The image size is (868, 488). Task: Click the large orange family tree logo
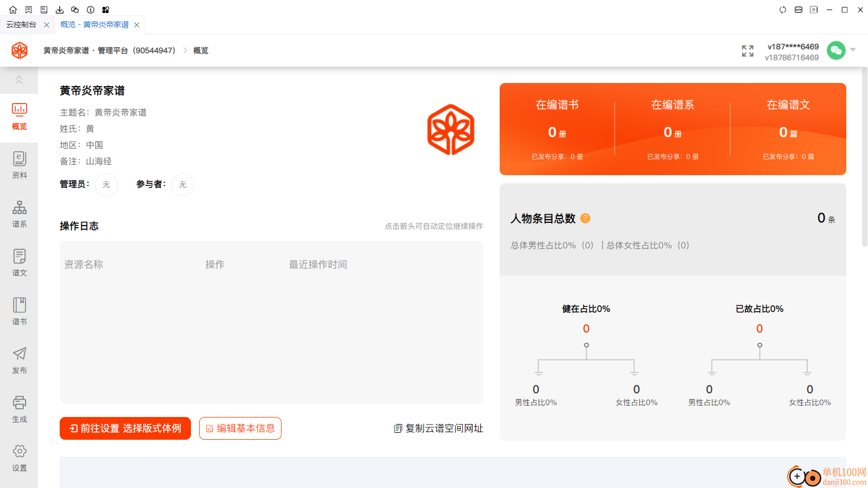pyautogui.click(x=451, y=130)
